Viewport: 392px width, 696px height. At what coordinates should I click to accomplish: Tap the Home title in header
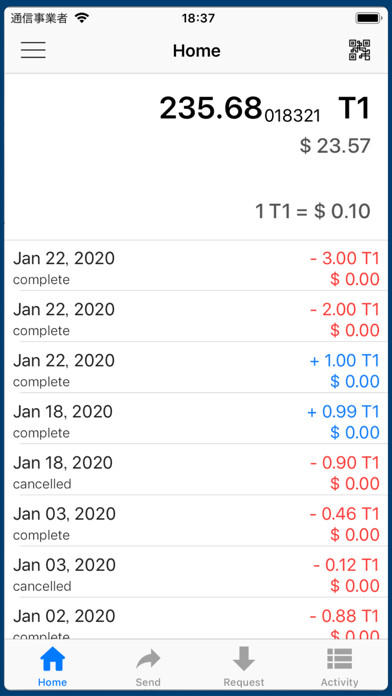197,51
